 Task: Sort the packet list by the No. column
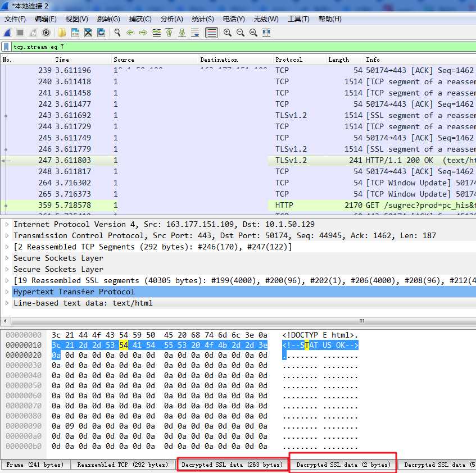click(27, 60)
